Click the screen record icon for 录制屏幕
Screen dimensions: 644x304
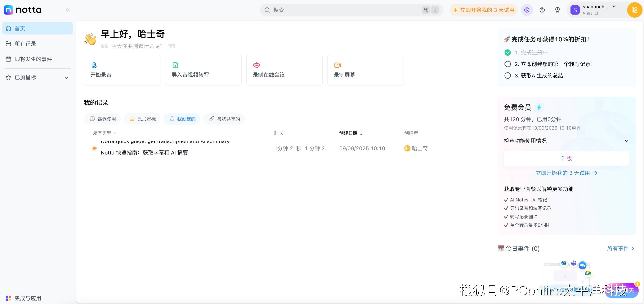point(338,65)
